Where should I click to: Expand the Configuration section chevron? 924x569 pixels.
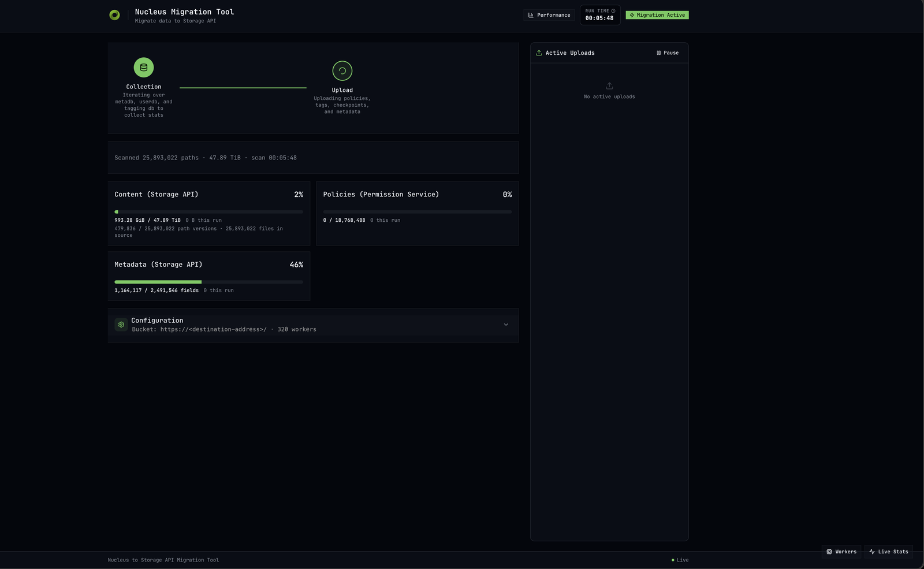pos(506,325)
